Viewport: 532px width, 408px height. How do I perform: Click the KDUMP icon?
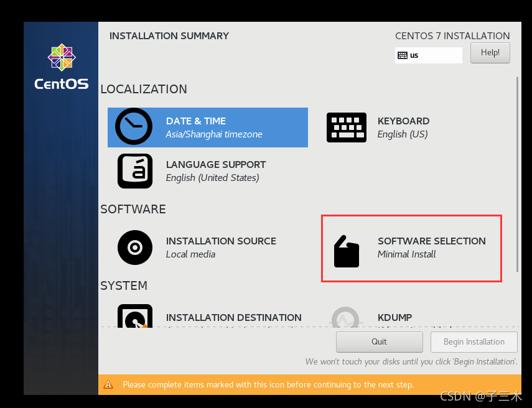346,317
